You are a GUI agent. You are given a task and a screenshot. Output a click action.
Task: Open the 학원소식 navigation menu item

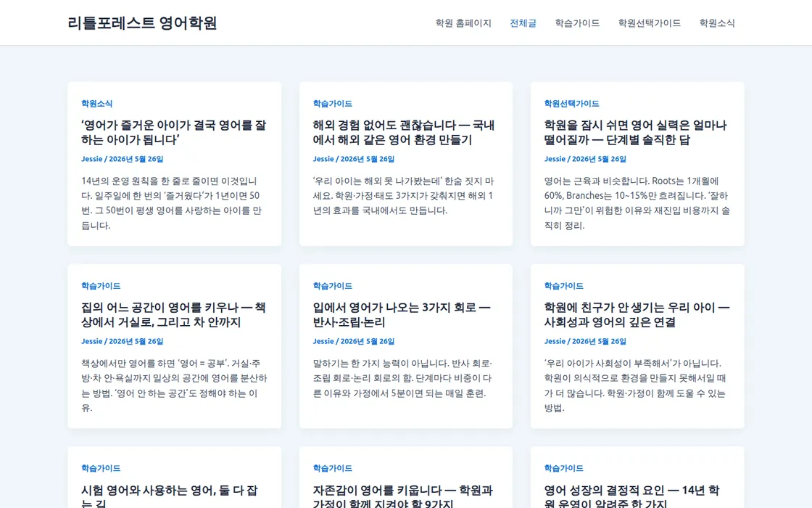click(717, 22)
